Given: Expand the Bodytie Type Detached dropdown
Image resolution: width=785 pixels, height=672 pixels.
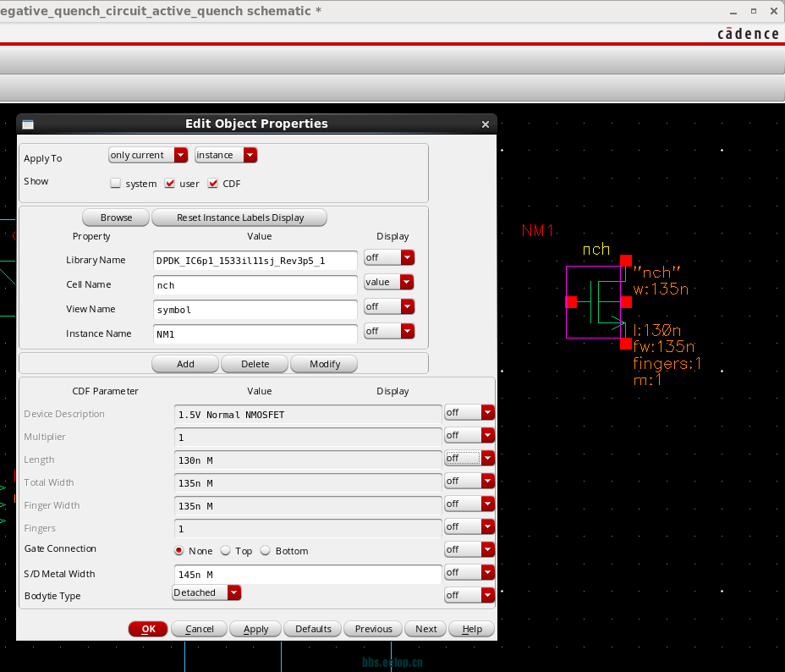Looking at the screenshot, I should point(206,592).
